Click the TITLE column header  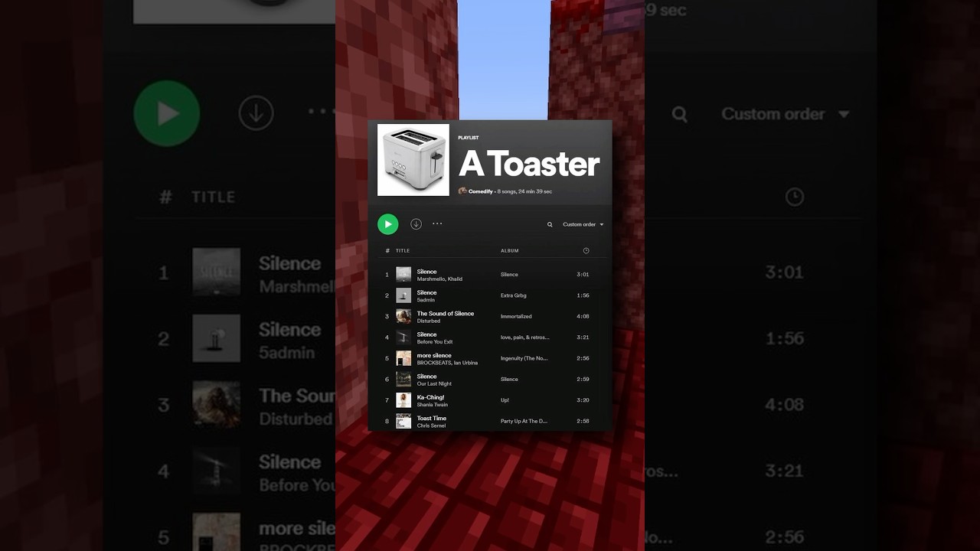(403, 251)
